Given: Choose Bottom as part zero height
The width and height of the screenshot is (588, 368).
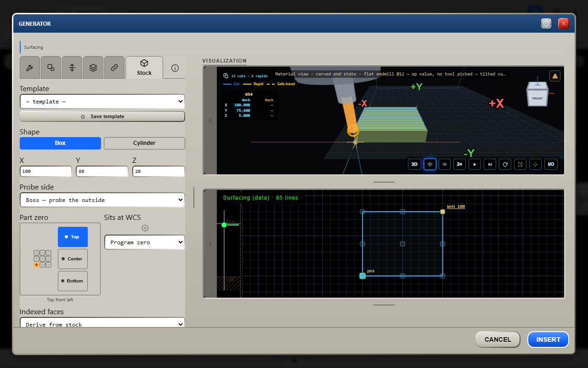Looking at the screenshot, I should [73, 281].
